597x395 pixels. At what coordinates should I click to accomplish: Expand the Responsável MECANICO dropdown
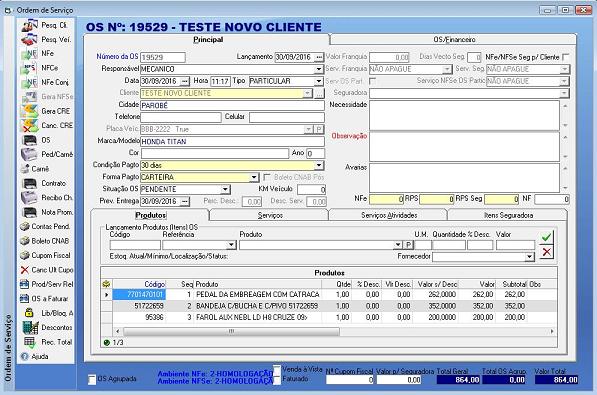(319, 69)
